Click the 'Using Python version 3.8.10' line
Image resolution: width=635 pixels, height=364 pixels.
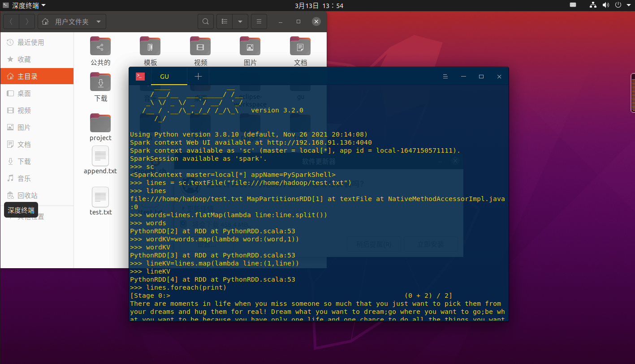pos(249,134)
